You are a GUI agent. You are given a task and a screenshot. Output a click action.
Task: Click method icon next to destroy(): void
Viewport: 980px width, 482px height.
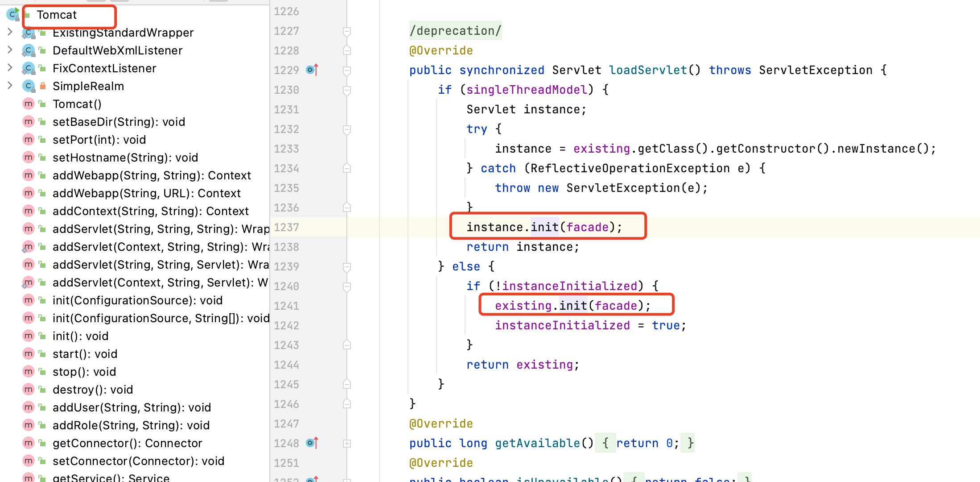click(29, 390)
